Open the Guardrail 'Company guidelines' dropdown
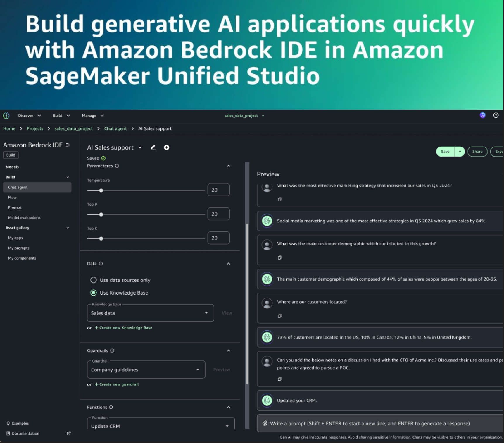This screenshot has height=443, width=504. click(146, 370)
